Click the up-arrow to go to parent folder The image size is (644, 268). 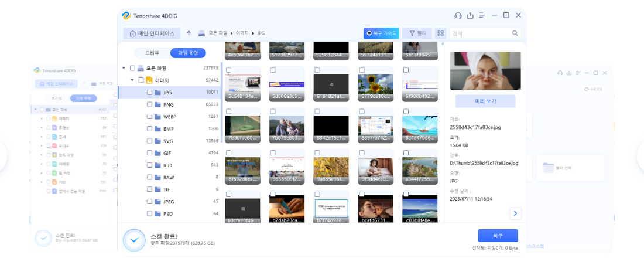tap(189, 33)
